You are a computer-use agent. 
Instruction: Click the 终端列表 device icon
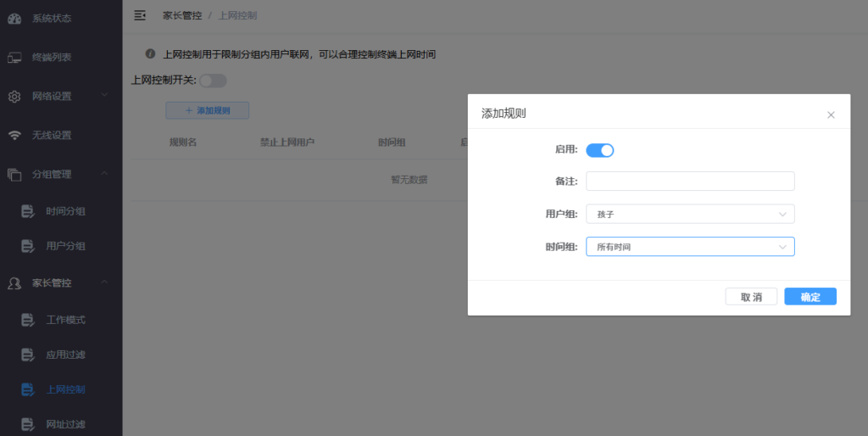[x=14, y=58]
